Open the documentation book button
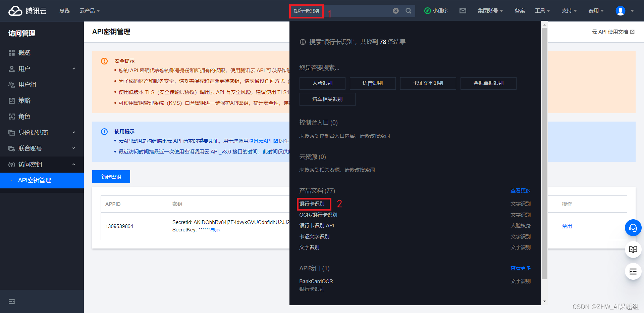The image size is (644, 313). coord(633,250)
